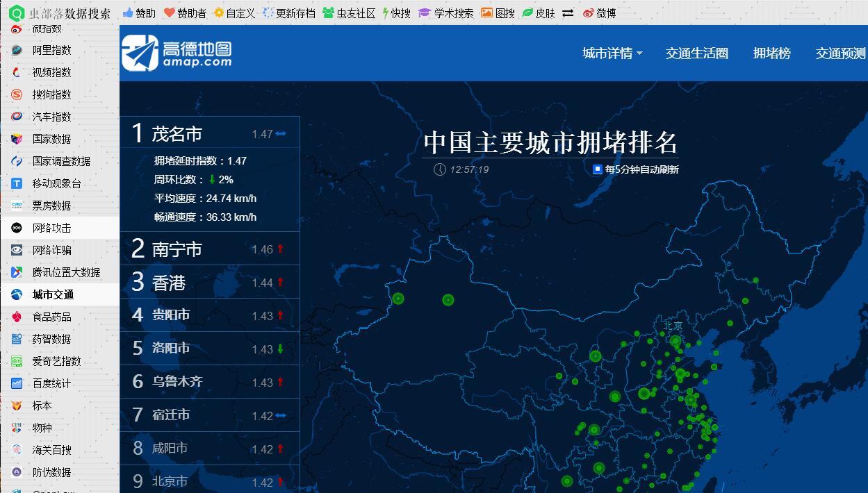
Task: Click the 网络攻击 sidebar icon
Action: [15, 227]
